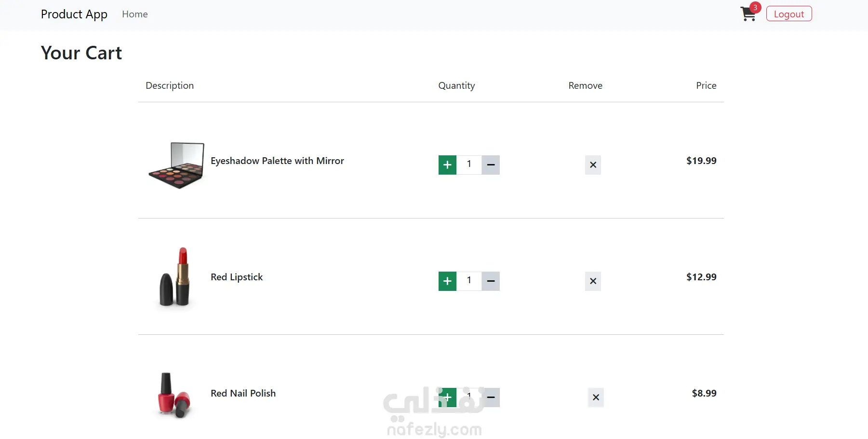Open the shopping cart icon

click(x=748, y=14)
